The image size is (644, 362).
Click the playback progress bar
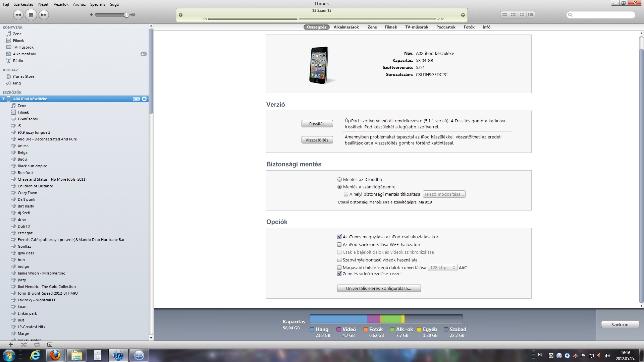click(321, 19)
